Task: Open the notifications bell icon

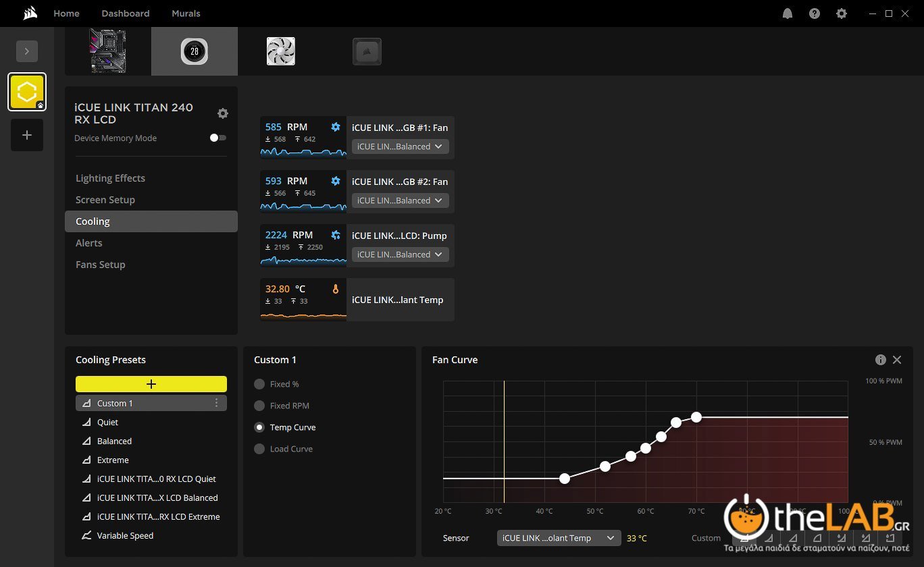Action: 788,13
